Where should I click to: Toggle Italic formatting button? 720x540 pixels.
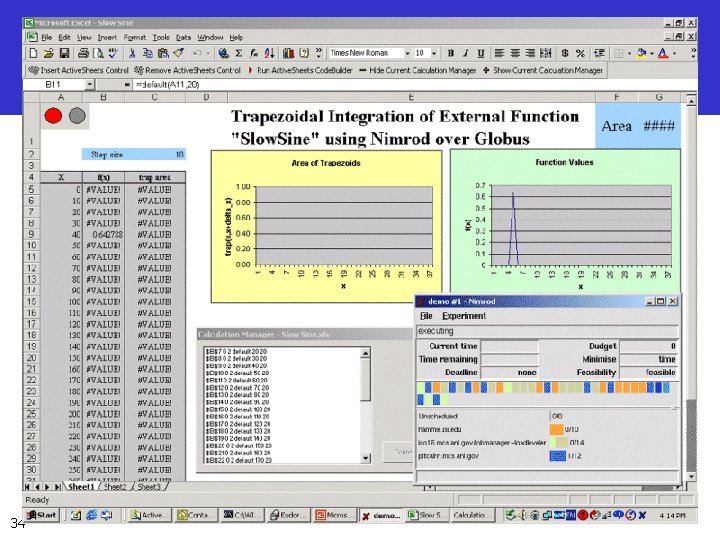pos(466,53)
